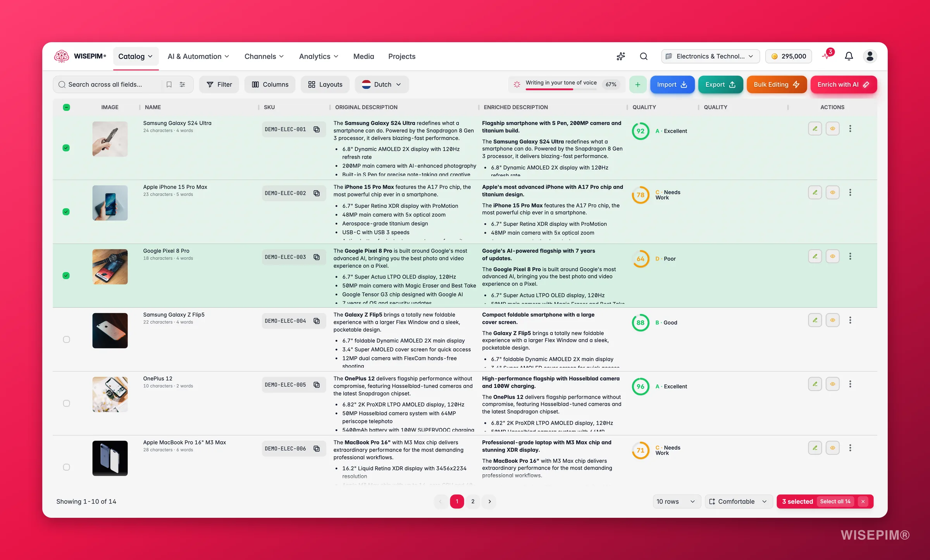This screenshot has width=930, height=560.
Task: Open more actions for Samsung Galaxy Z Flip5
Action: click(850, 320)
